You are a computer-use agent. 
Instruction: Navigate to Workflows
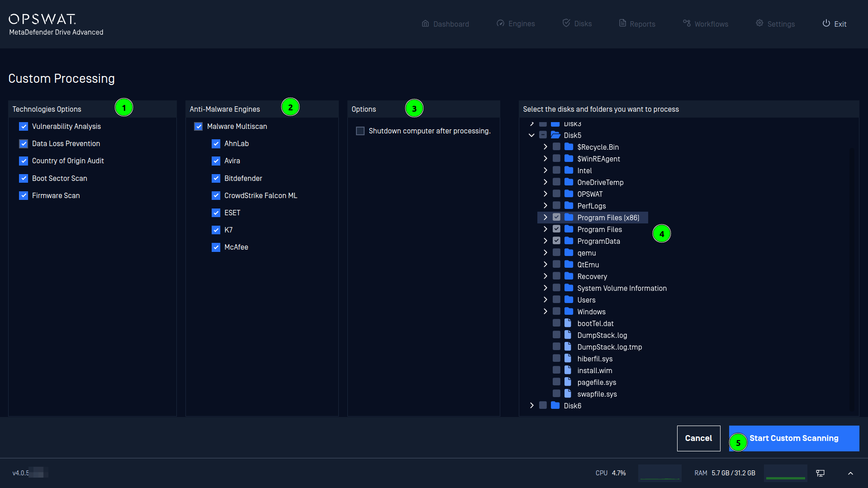706,24
